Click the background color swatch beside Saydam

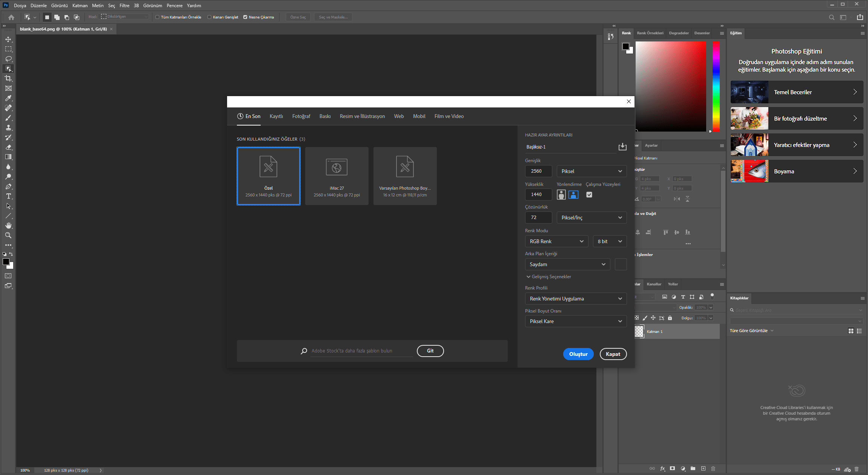pyautogui.click(x=621, y=264)
